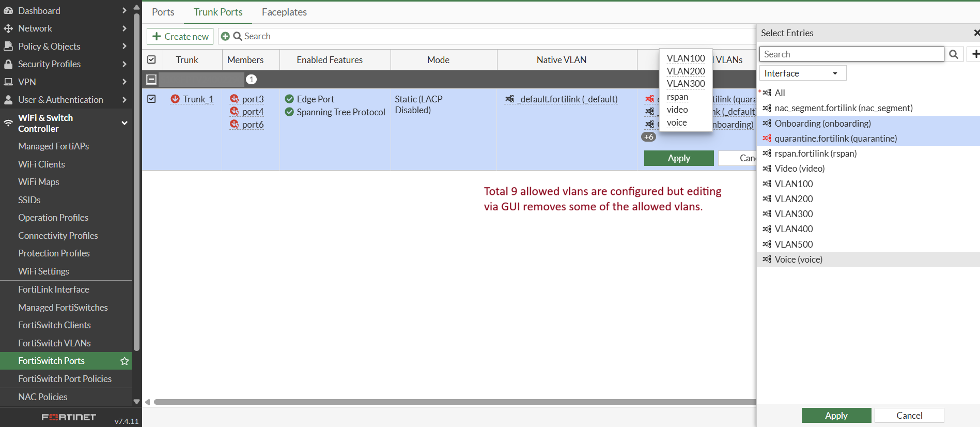Click the red down status icon of Trunk_1
980x427 pixels.
point(176,99)
